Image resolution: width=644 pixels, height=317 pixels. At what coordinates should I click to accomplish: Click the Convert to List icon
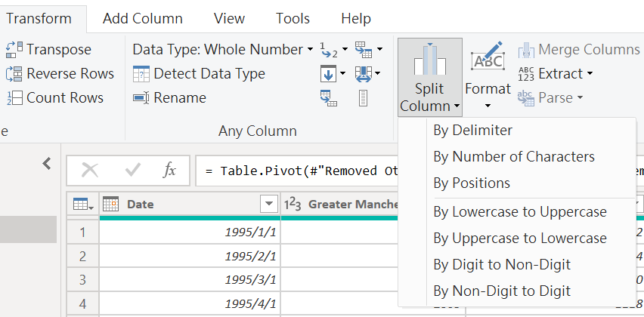pyautogui.click(x=363, y=98)
